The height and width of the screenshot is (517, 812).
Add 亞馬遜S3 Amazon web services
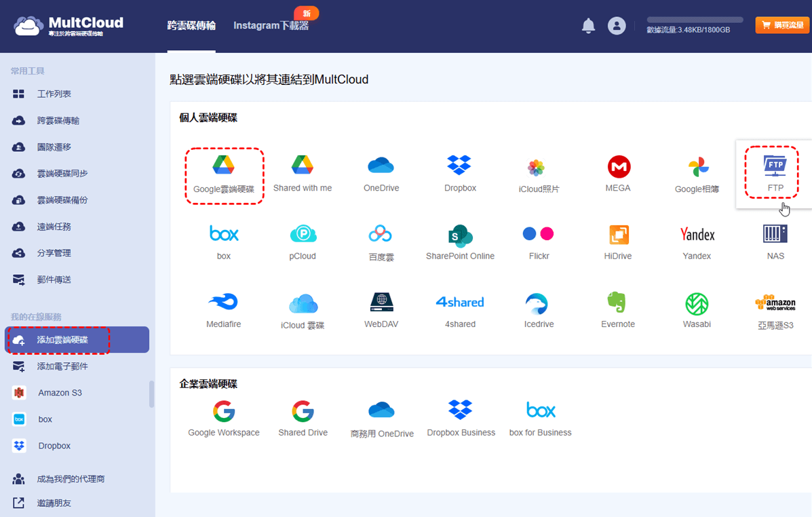775,303
